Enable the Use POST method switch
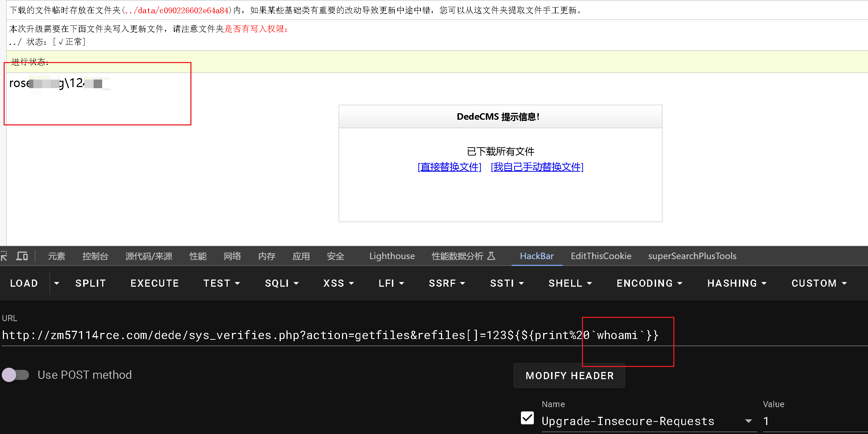Screen dimensions: 868x434 click(x=15, y=375)
